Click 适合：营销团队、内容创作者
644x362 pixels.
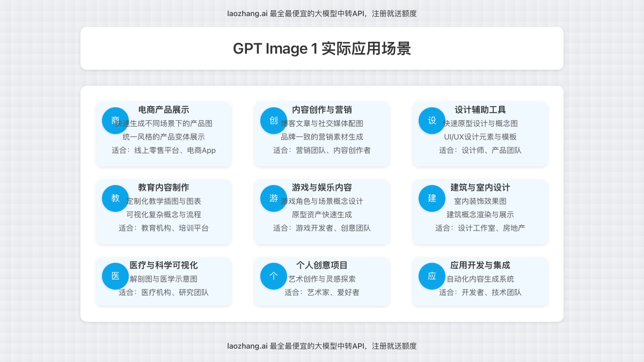tap(322, 150)
